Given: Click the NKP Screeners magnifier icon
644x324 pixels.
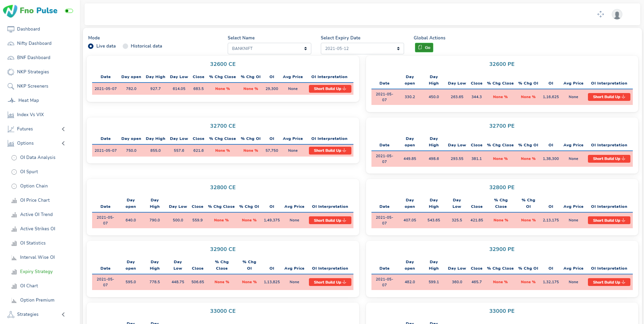Looking at the screenshot, I should click(11, 86).
